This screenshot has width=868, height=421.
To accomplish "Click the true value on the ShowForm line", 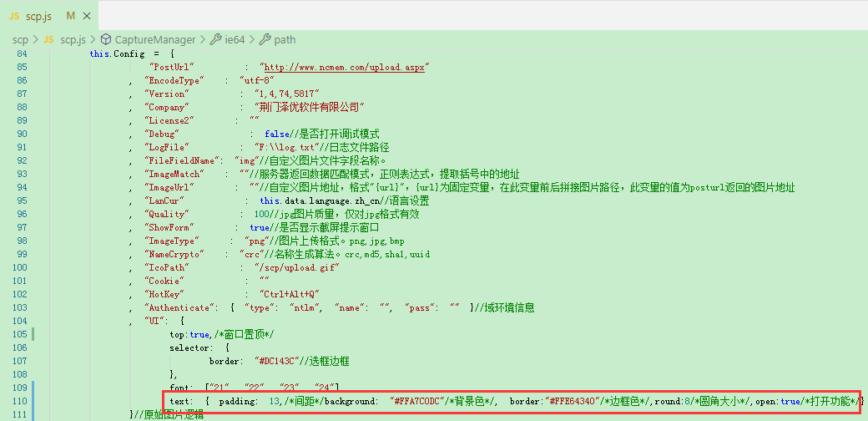I will pyautogui.click(x=260, y=226).
